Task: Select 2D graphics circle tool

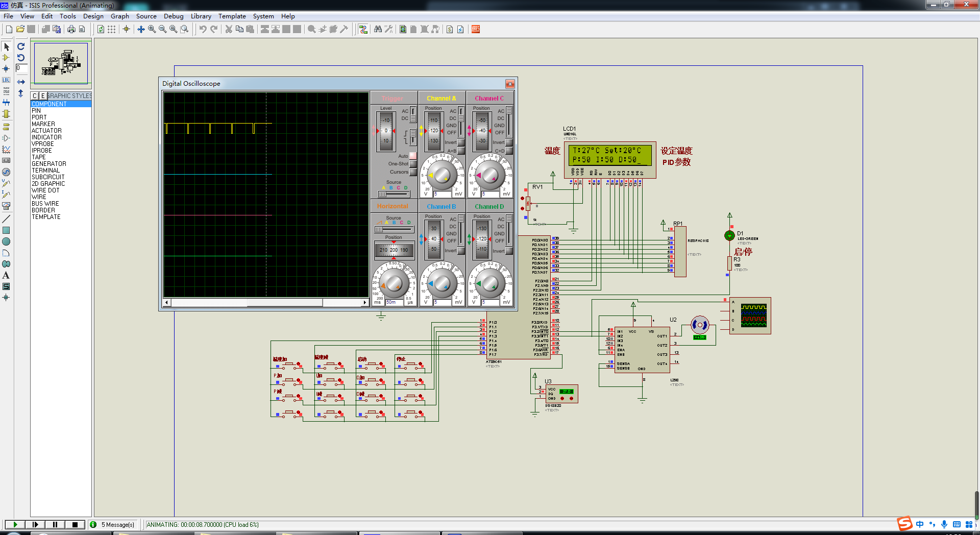Action: pyautogui.click(x=6, y=241)
